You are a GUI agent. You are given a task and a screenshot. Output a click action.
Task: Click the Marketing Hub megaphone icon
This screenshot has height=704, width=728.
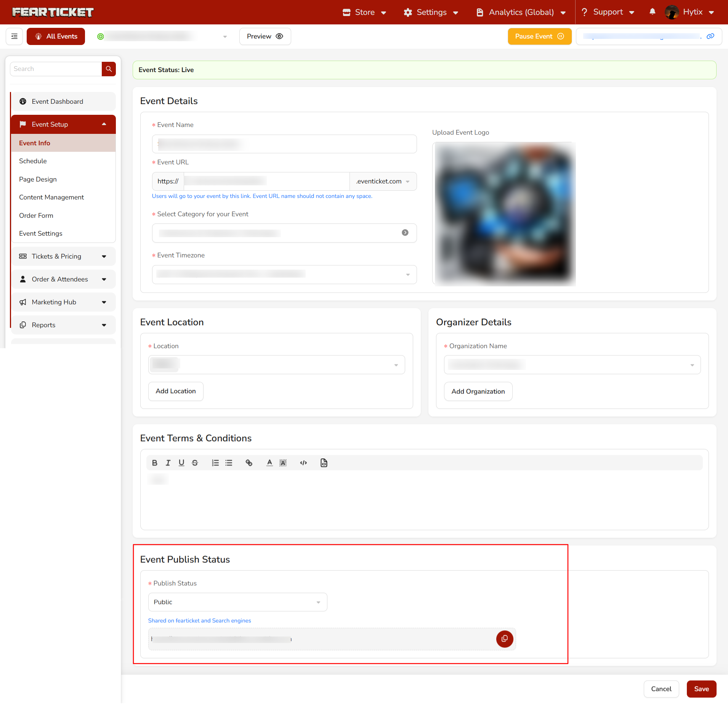pyautogui.click(x=23, y=302)
